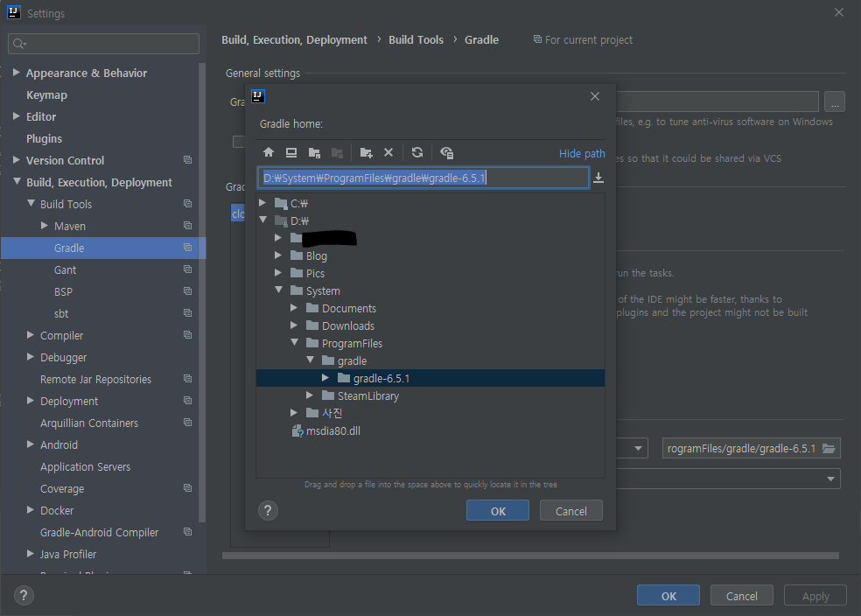Click the ellipsis browse button at top right
This screenshot has height=616, width=861.
835,102
